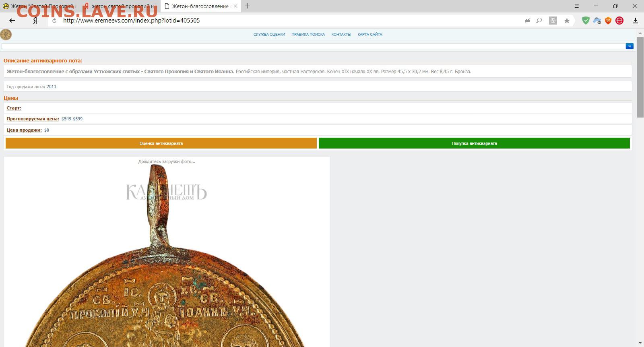Open the red circular "e" extension

pos(619,21)
